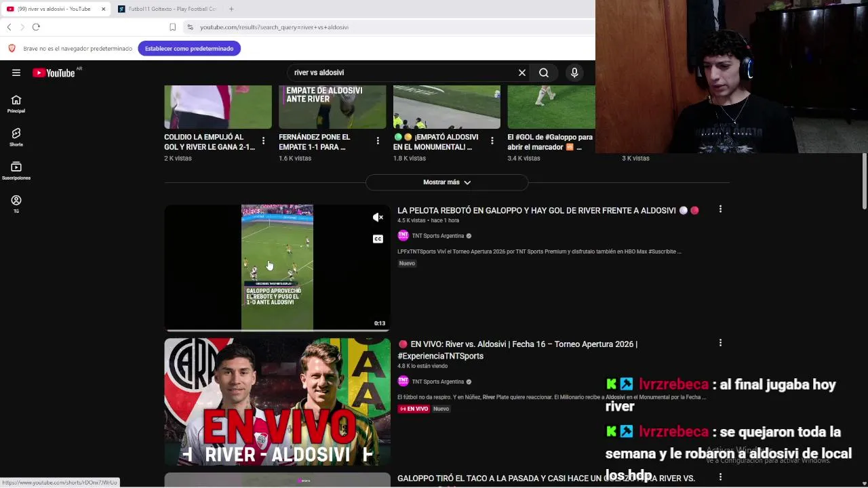Open the Tú account sidebar entry
The width and height of the screenshot is (868, 488).
coord(16,203)
